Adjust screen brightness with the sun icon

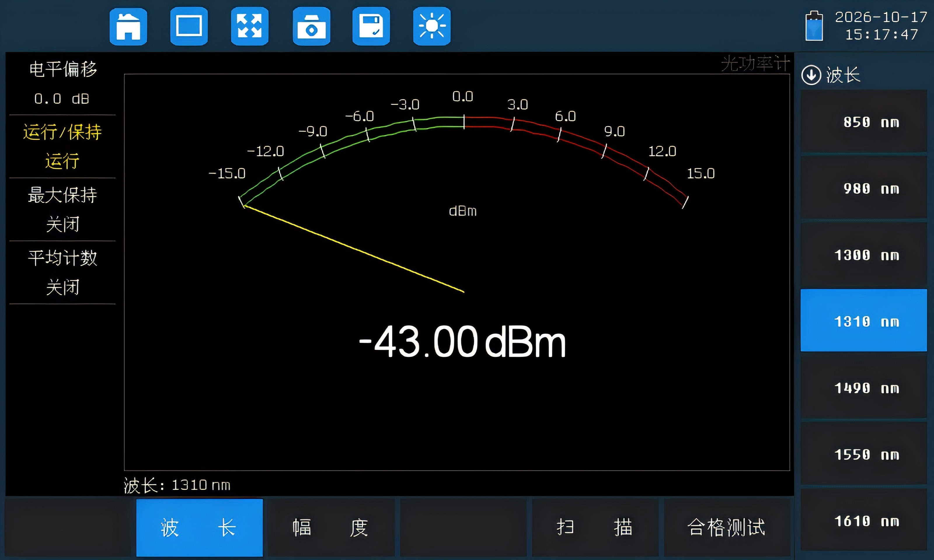click(x=432, y=27)
